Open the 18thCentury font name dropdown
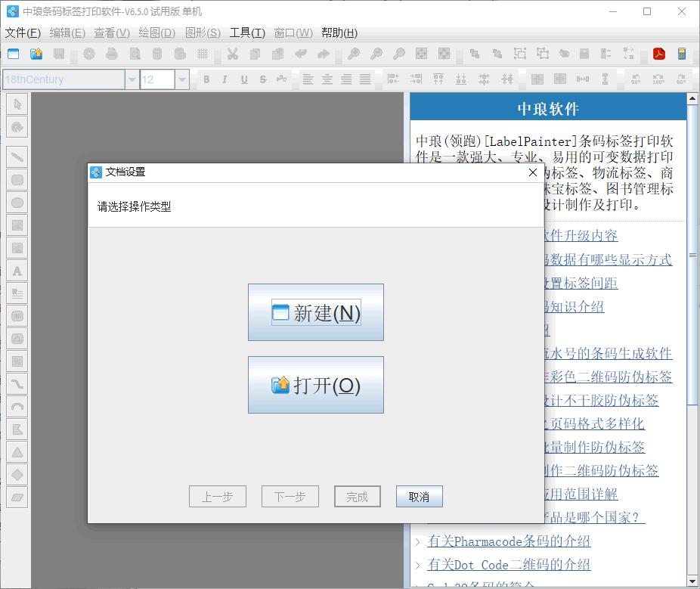The image size is (700, 589). point(132,79)
